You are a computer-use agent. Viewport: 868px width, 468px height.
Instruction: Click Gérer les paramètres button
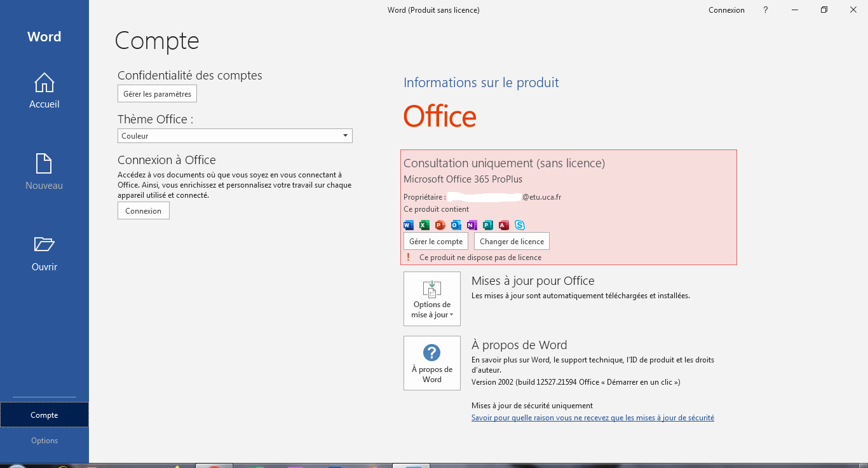pyautogui.click(x=158, y=94)
